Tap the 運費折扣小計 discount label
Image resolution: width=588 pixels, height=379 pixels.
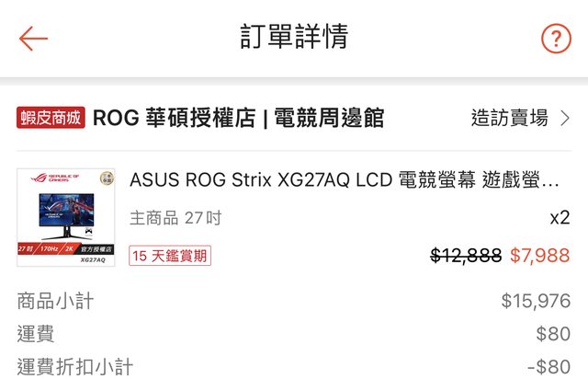(74, 367)
